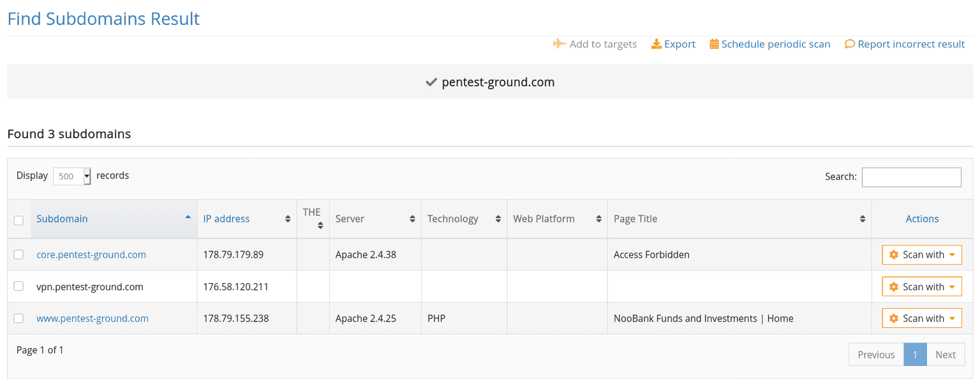Viewport: 980px width, 382px height.
Task: Click the gear icon on www.pentest-ground.com's Scan with button
Action: pyautogui.click(x=895, y=318)
